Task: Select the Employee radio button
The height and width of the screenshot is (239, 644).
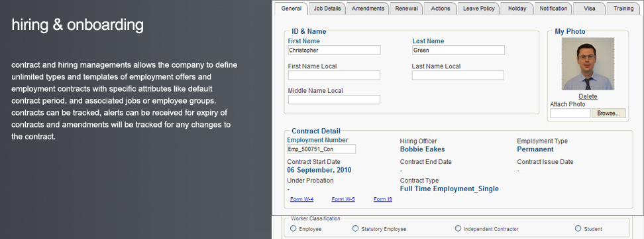Action: pos(294,228)
